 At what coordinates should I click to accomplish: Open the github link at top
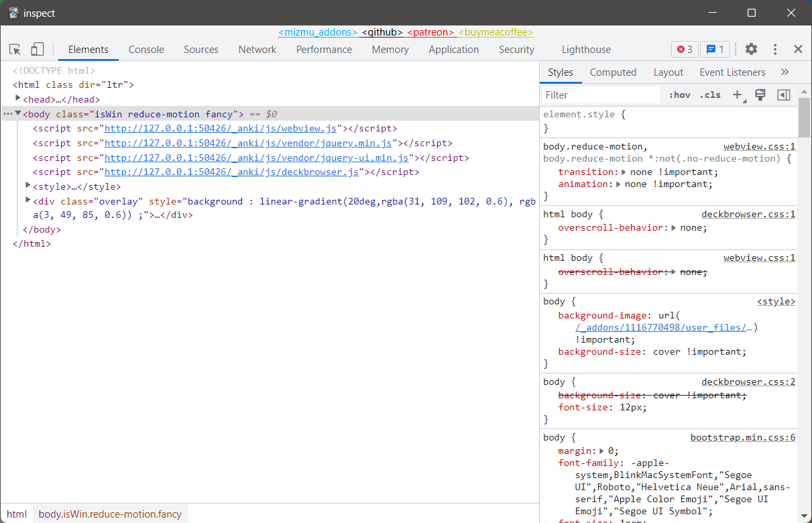point(382,32)
